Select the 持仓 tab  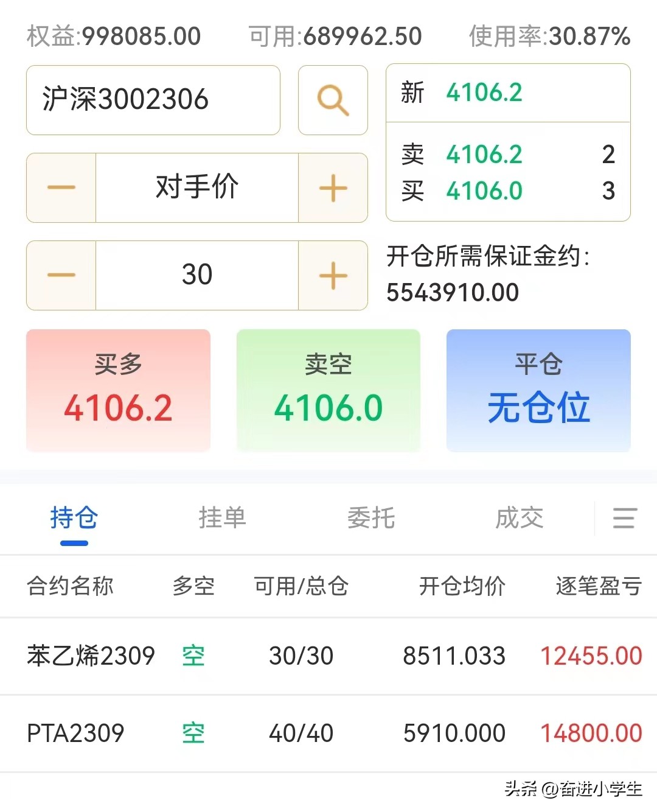click(x=74, y=519)
